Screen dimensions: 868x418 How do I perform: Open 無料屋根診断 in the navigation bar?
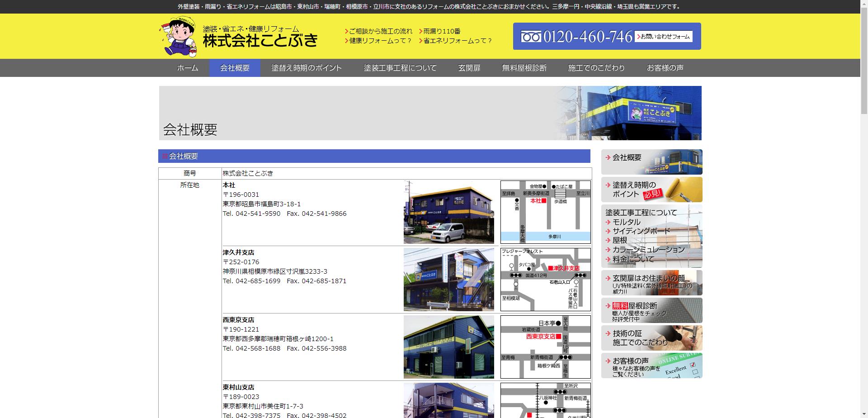pos(524,68)
